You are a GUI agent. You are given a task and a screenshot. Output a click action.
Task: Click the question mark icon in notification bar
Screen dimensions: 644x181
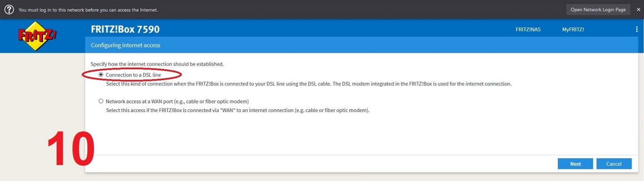pyautogui.click(x=9, y=9)
